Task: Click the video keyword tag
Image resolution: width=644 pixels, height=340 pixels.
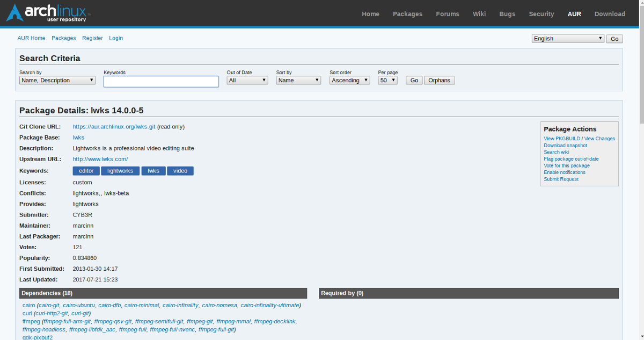Action: 180,171
